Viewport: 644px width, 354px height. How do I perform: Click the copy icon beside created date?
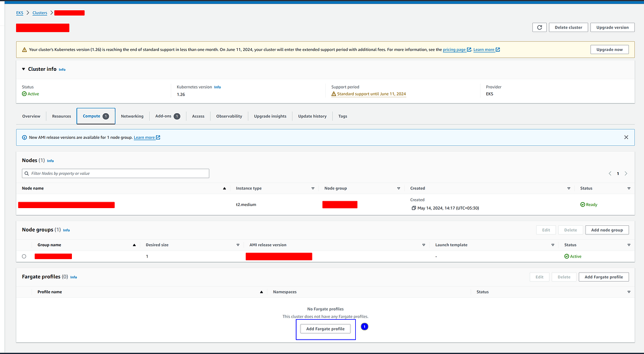pos(413,208)
